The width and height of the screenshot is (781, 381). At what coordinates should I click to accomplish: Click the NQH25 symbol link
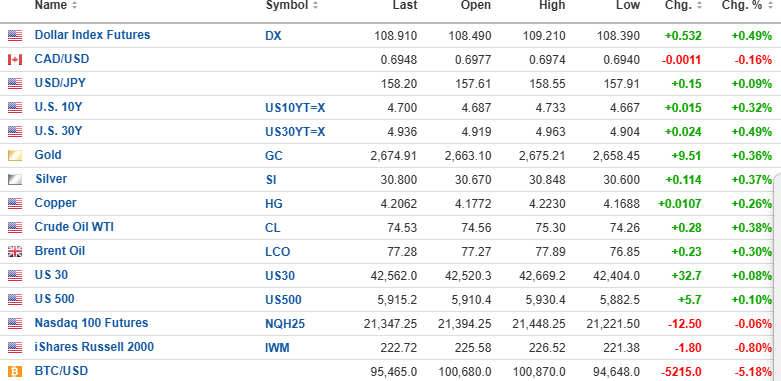click(285, 324)
